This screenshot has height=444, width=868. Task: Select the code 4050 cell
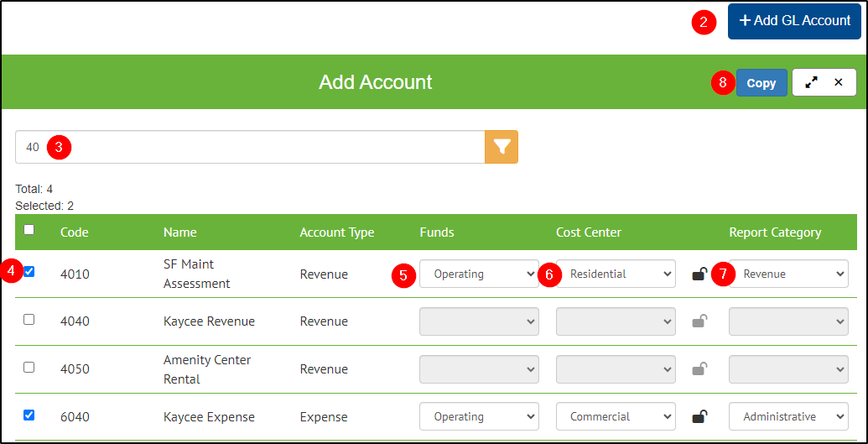click(74, 369)
